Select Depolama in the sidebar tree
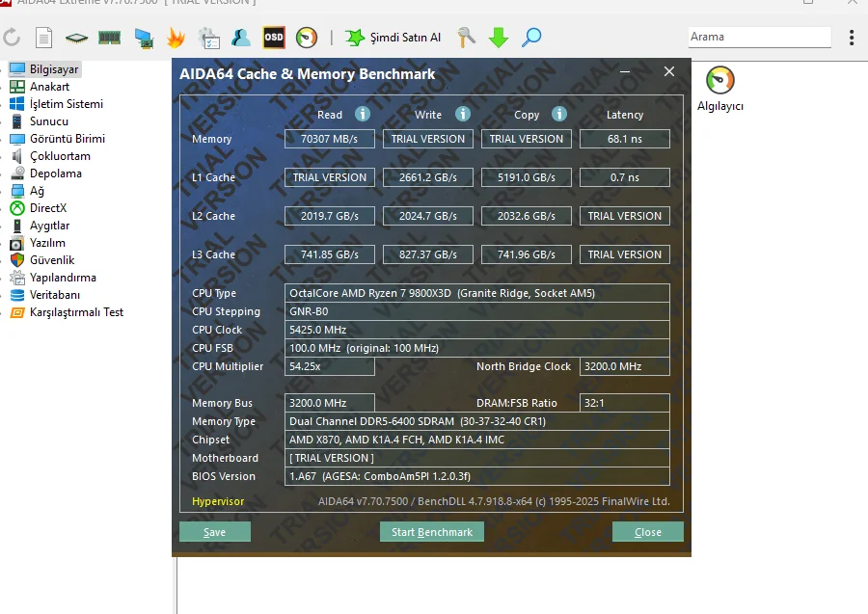The width and height of the screenshot is (868, 614). point(55,174)
